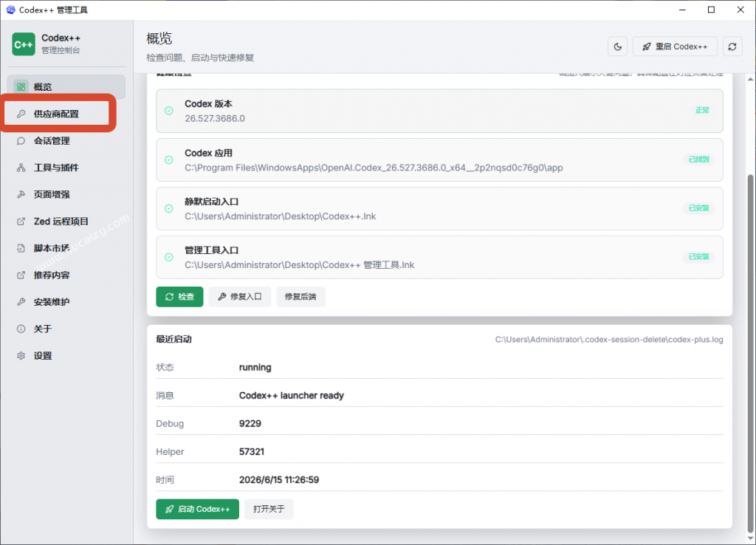This screenshot has height=545, width=756.
Task: Click path Codex++ 管理工具.lnk
Action: [300, 265]
